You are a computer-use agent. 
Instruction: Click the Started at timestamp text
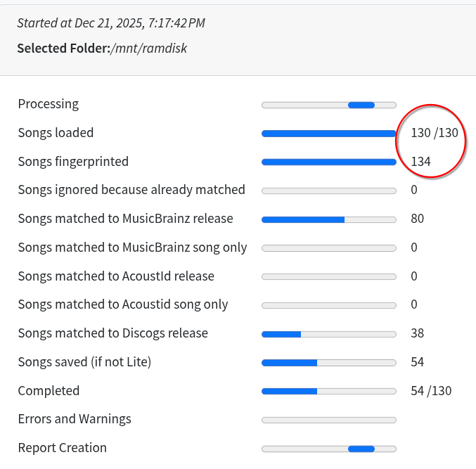click(111, 23)
